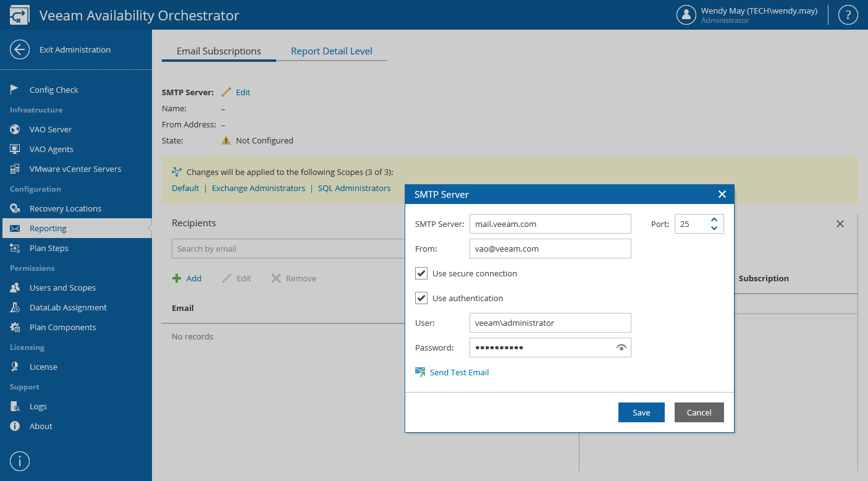
Task: Show password using the eye icon
Action: [x=622, y=347]
